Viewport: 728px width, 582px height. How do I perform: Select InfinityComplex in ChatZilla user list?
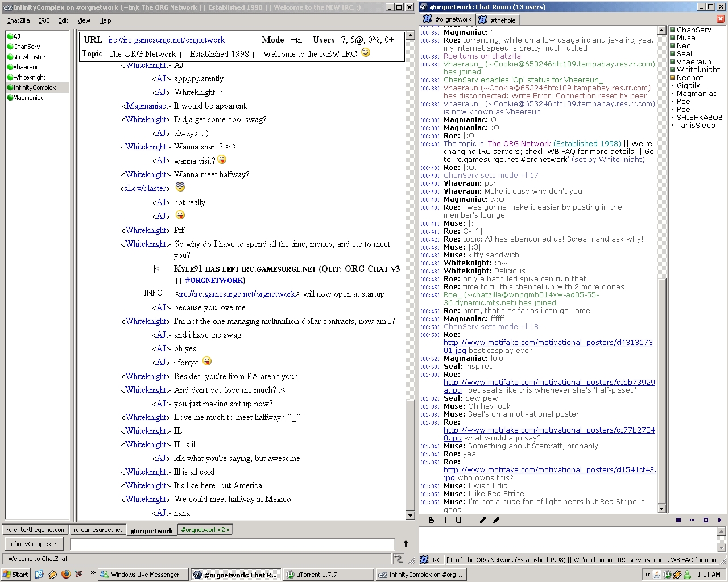37,88
